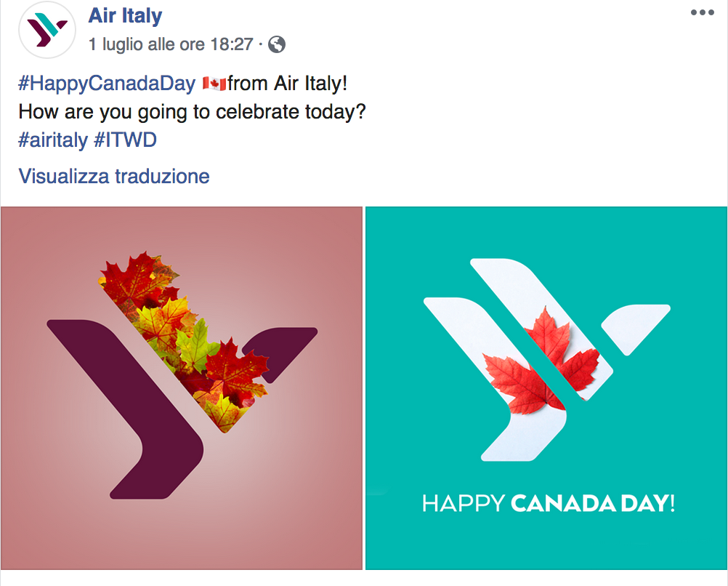Click the post timestamp "1 luglio alle ore 18:27"
728x586 pixels.
pos(171,45)
